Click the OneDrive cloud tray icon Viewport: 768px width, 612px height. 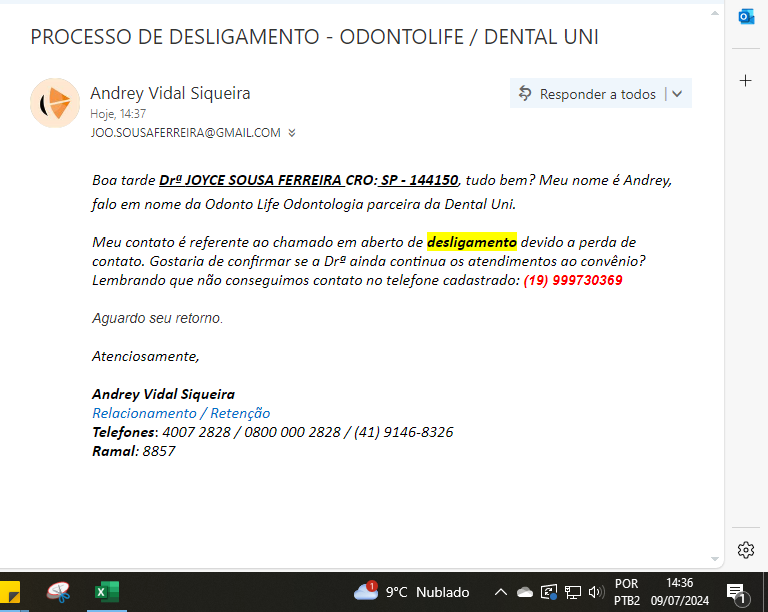coord(525,592)
